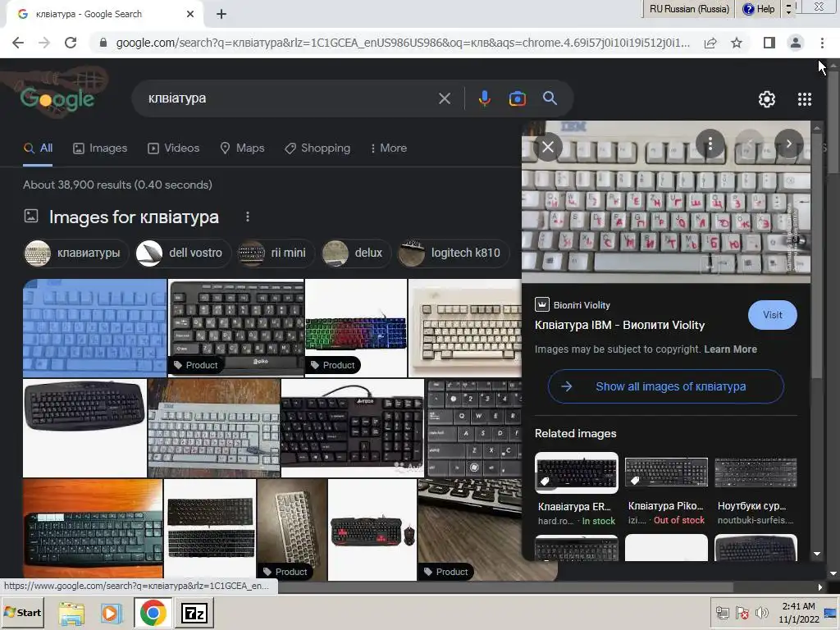This screenshot has height=630, width=840.
Task: Select the dell vostro chip
Action: (182, 253)
